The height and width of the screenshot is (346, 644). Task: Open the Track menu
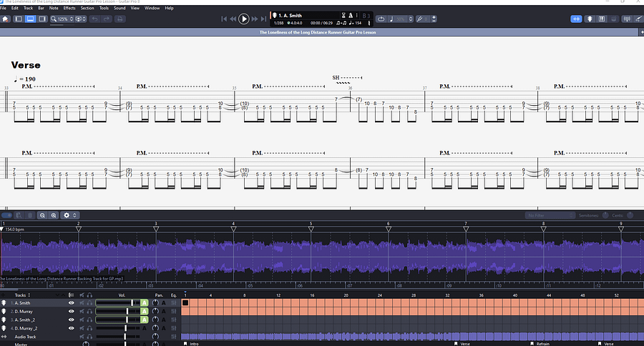pyautogui.click(x=29, y=8)
